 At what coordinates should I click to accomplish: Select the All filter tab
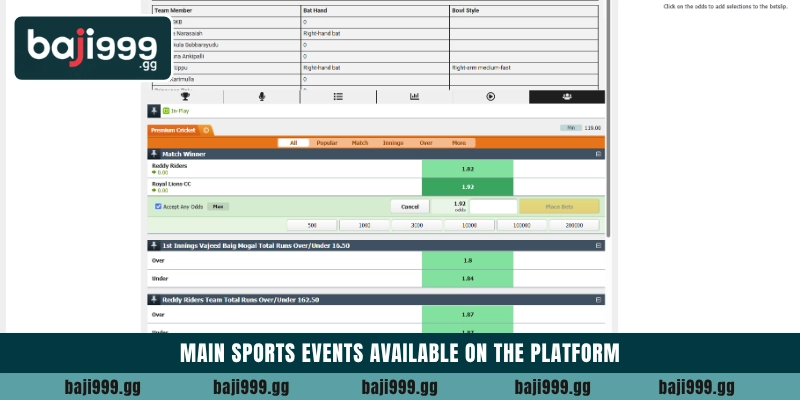(293, 143)
